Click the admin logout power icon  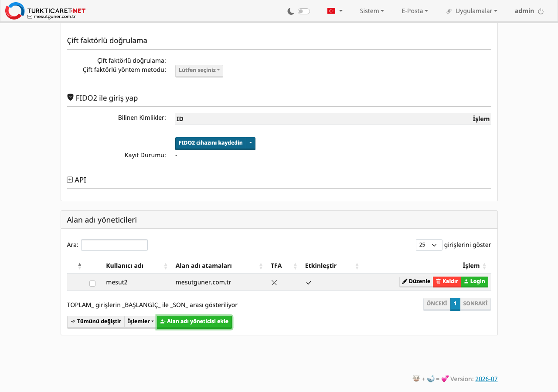[x=541, y=11]
